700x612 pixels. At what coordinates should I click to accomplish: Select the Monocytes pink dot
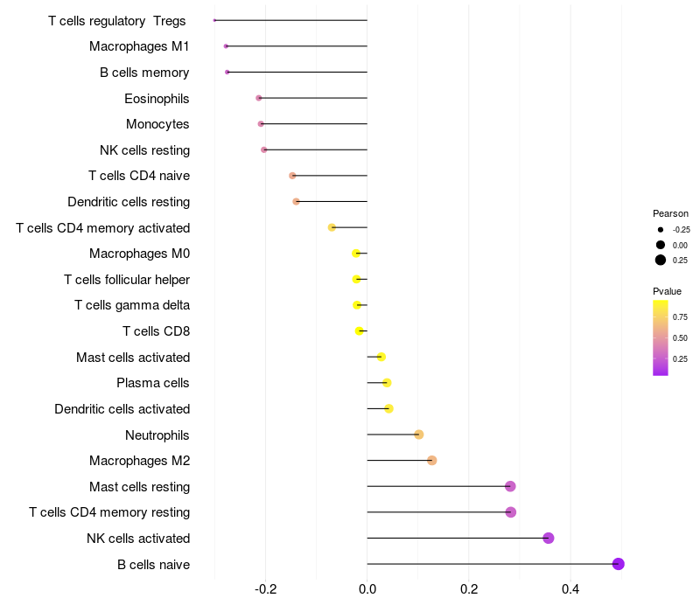261,123
